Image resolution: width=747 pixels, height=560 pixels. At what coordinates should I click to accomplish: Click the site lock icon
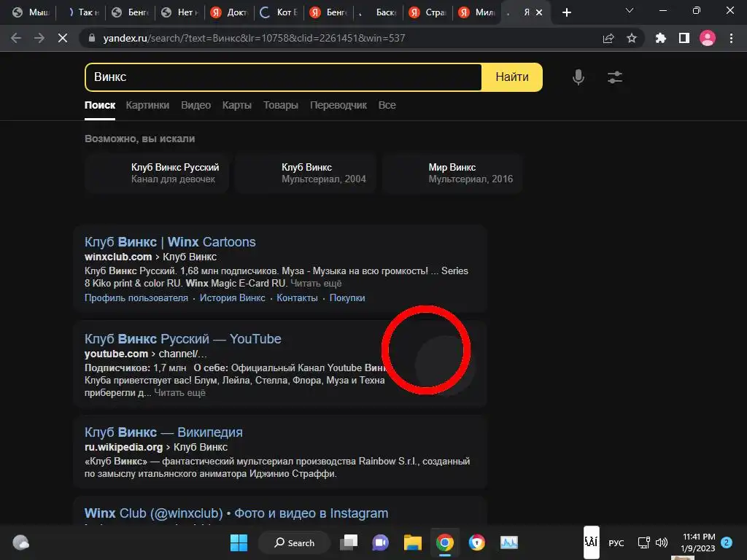click(92, 38)
